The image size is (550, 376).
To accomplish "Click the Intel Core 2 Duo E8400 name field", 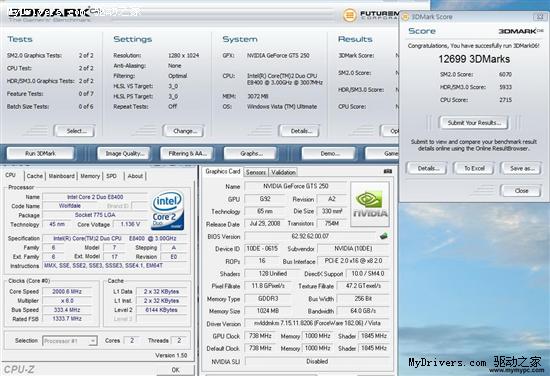I will pyautogui.click(x=95, y=197).
